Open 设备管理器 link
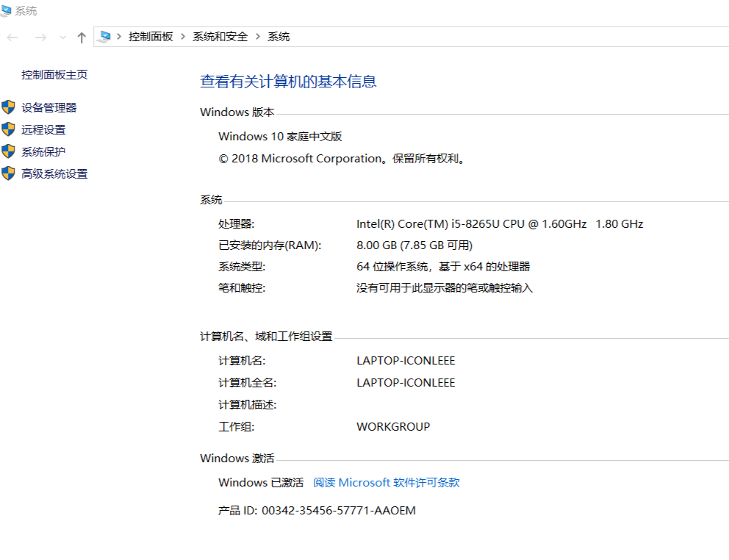The height and width of the screenshot is (560, 729). 49,108
